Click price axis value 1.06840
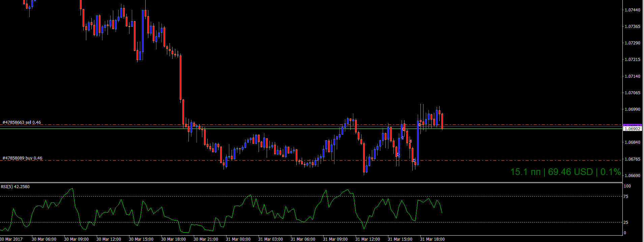Screen dimensions: 644x242 (633, 142)
